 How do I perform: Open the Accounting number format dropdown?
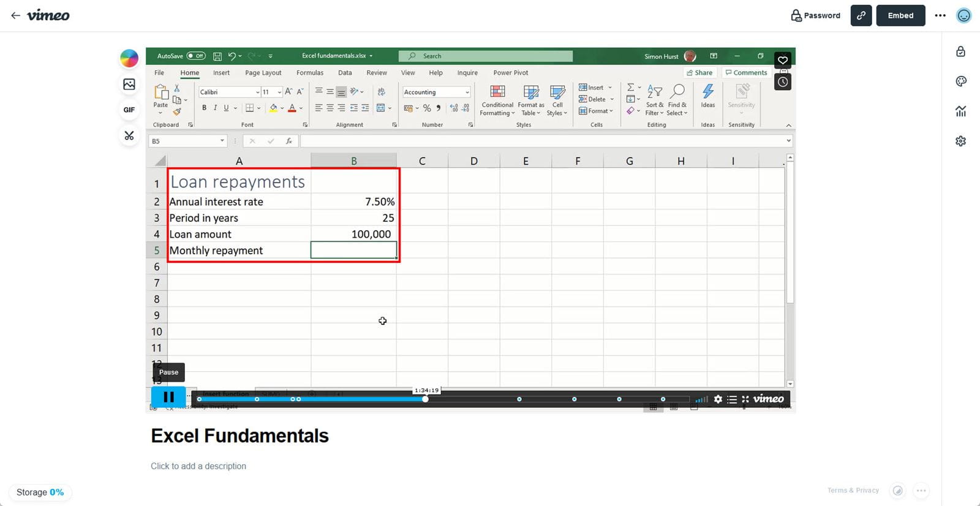click(467, 92)
